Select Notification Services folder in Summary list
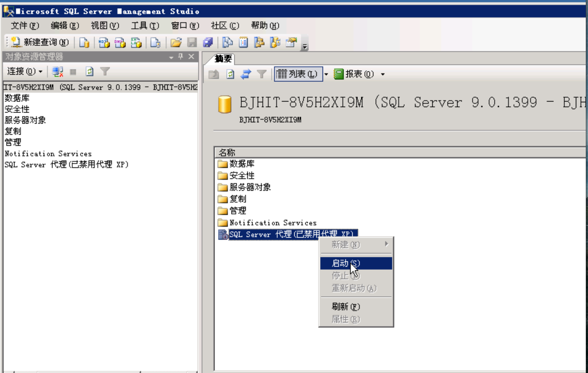Screen dimensions: 588x373 [x=267, y=223]
